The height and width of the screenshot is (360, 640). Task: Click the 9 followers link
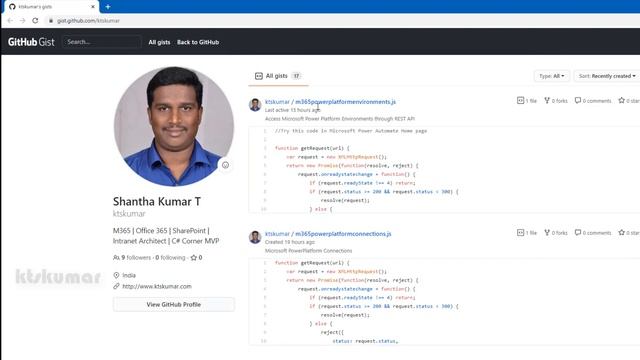coord(132,258)
